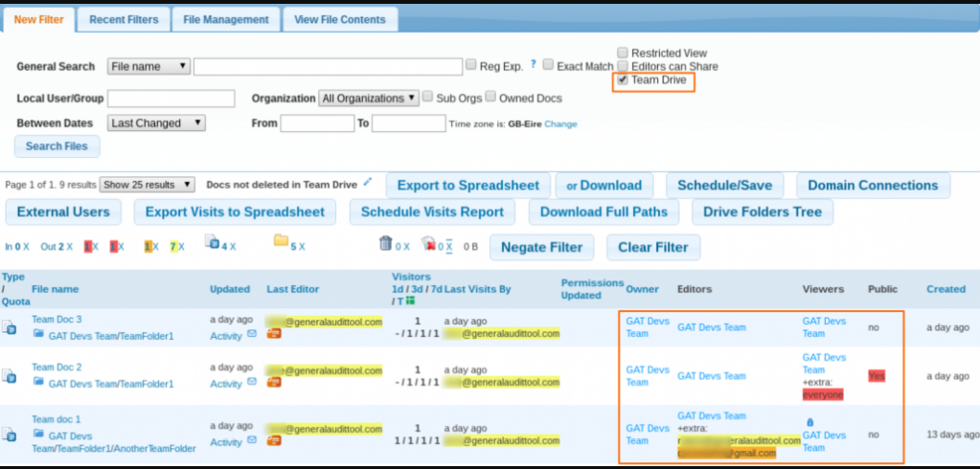Click the General Search text input field
The width and height of the screenshot is (980, 469).
[x=328, y=66]
